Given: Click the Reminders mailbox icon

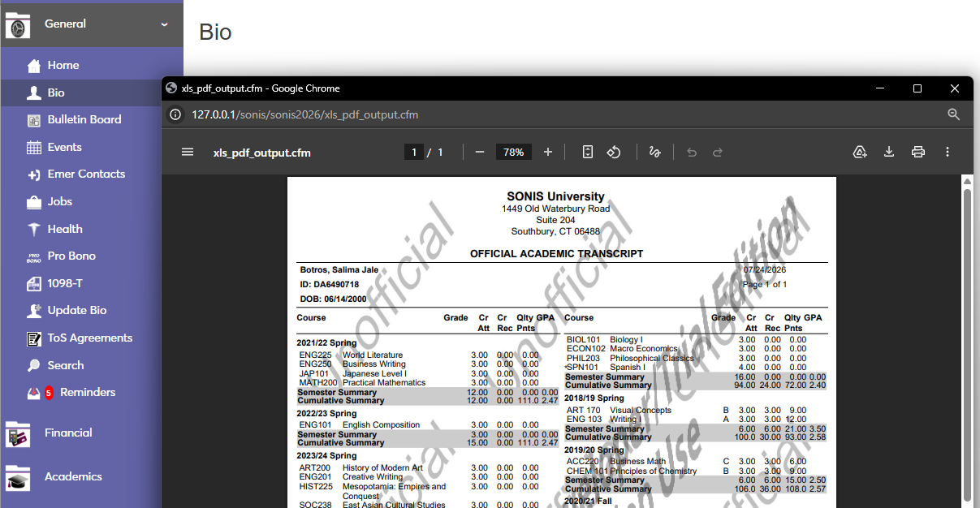Looking at the screenshot, I should click(34, 393).
